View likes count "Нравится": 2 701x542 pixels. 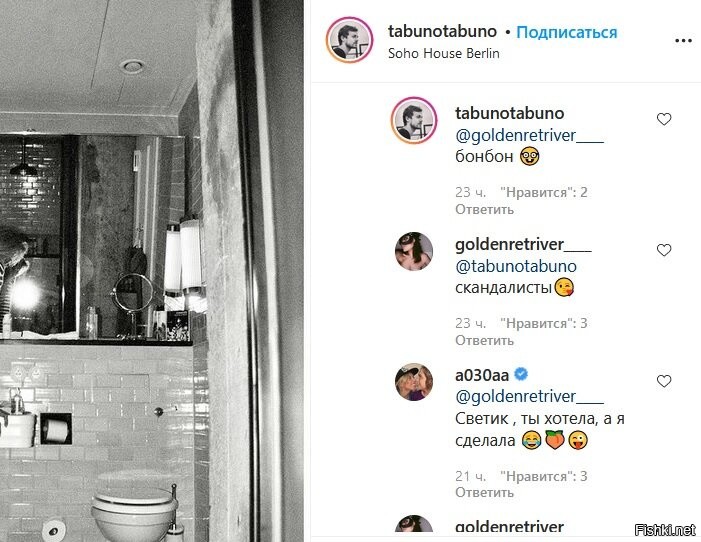[x=544, y=192]
